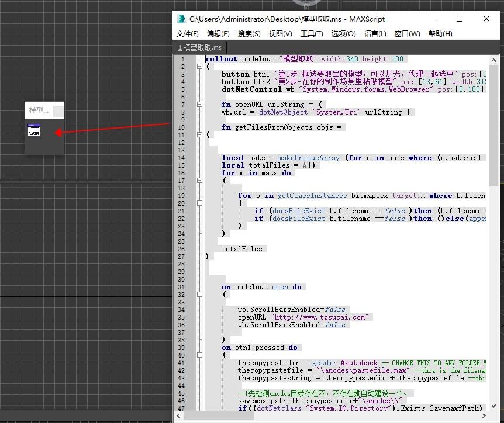Open the 文件(F) menu
Image resolution: width=504 pixels, height=423 pixels.
[188, 34]
